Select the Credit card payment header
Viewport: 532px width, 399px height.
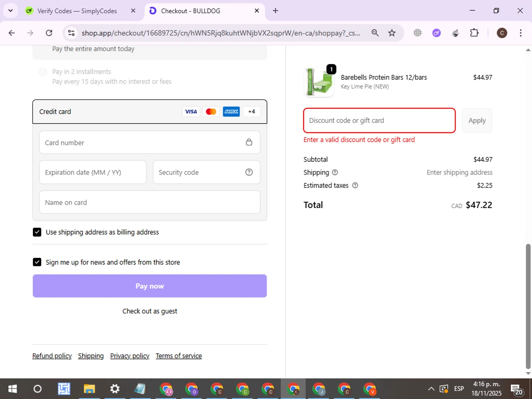pos(150,112)
